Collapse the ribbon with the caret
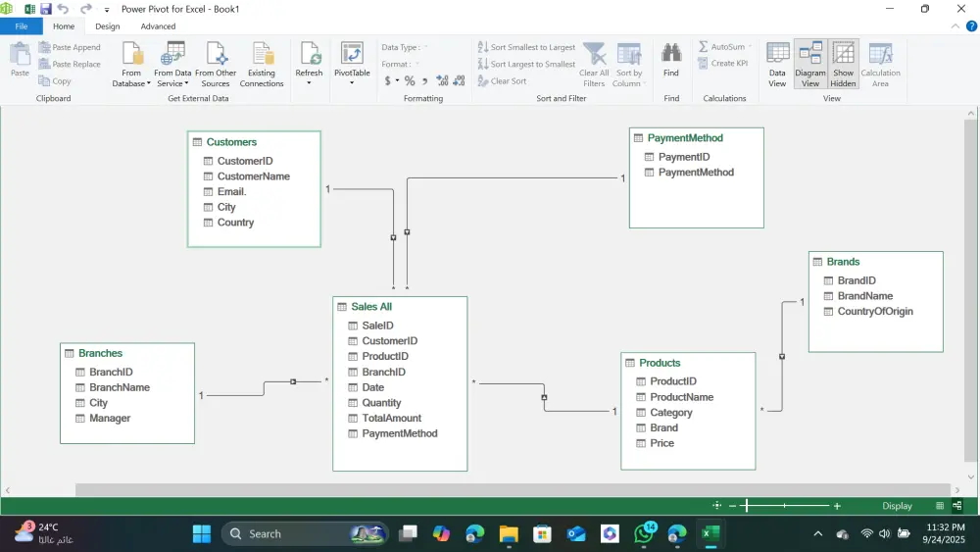This screenshot has height=552, width=980. (x=955, y=26)
